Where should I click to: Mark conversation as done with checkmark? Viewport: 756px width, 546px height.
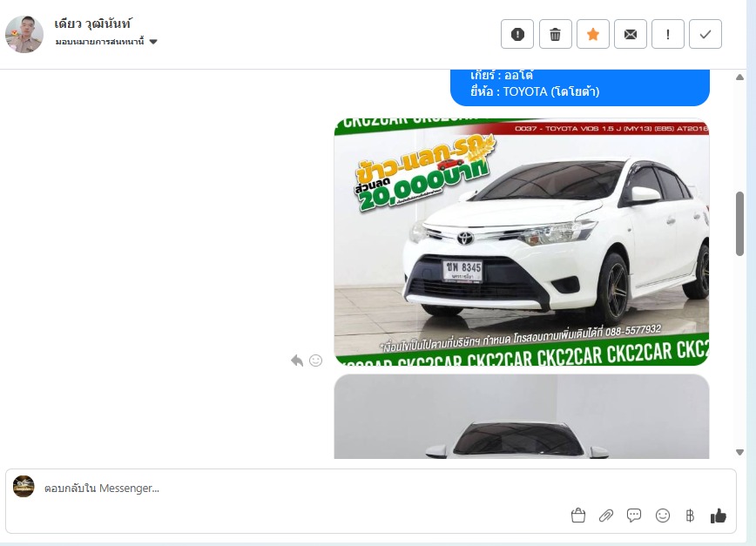click(x=705, y=34)
